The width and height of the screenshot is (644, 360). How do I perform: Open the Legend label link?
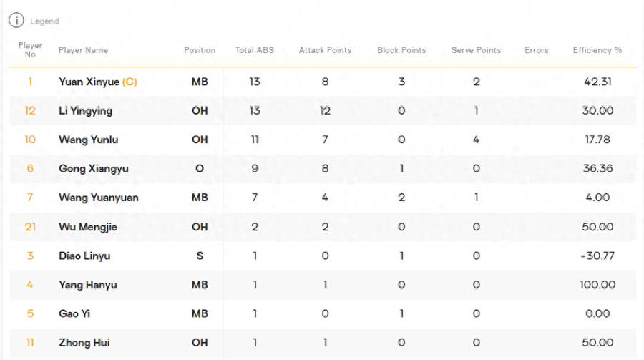[x=44, y=21]
